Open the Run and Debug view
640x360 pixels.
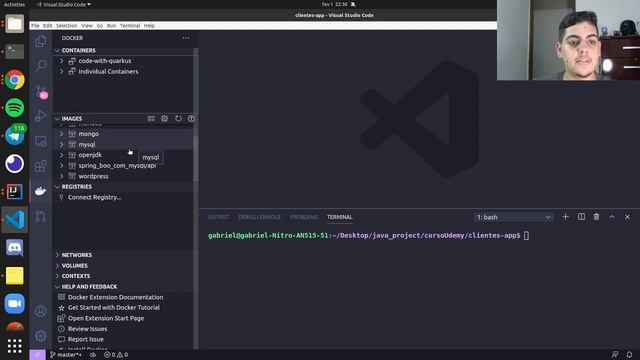coord(40,116)
